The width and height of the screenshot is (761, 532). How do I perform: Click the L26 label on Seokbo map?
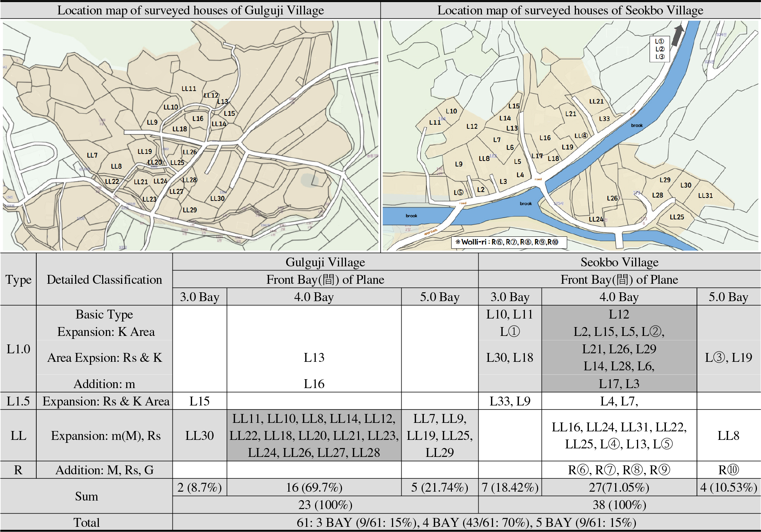pyautogui.click(x=612, y=198)
